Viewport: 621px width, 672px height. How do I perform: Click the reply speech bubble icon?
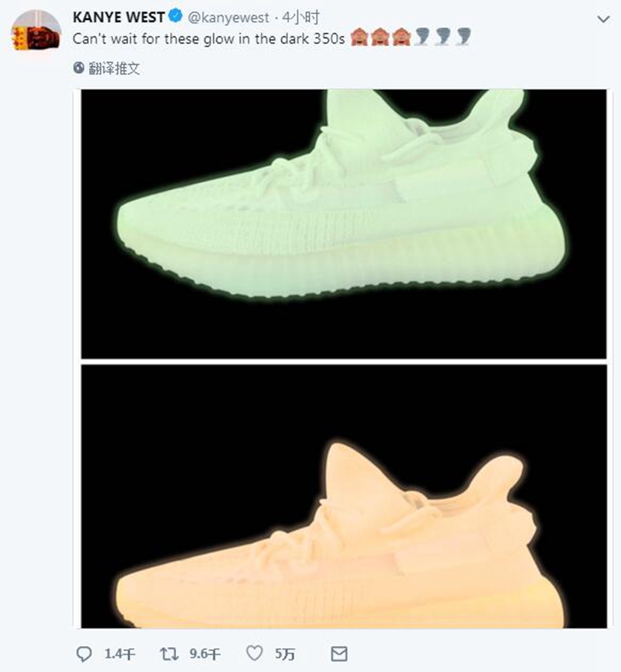[x=84, y=654]
